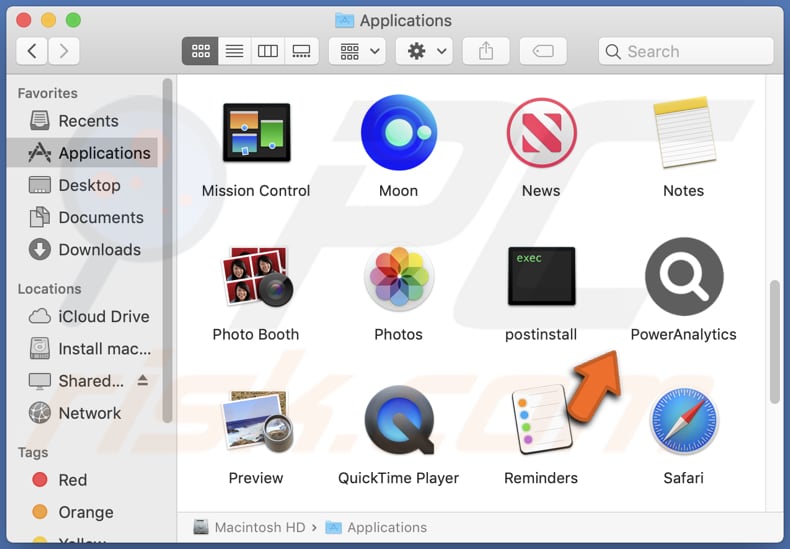Go back with the left arrow
Screen dimensions: 790x549
[32, 51]
